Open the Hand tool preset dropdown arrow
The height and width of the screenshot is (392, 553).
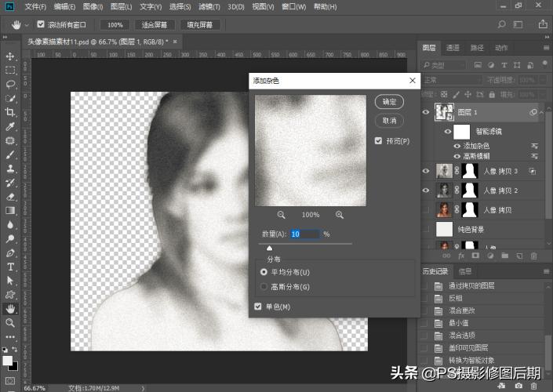(27, 25)
